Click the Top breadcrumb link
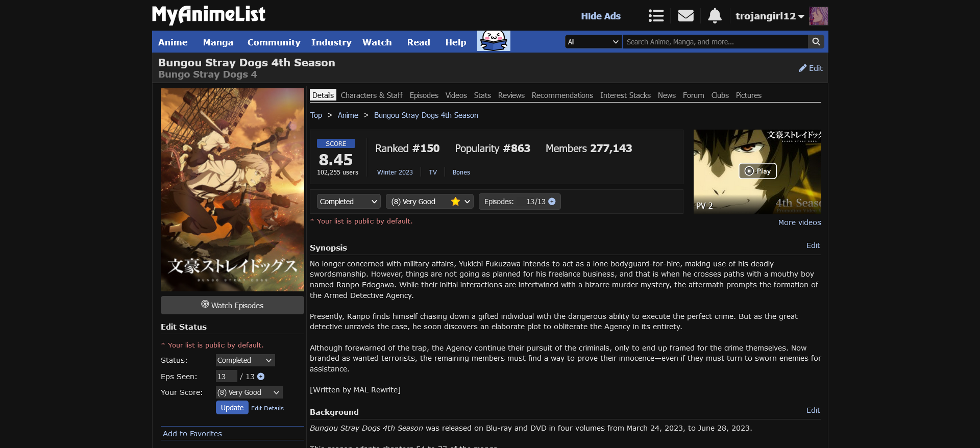 (316, 115)
